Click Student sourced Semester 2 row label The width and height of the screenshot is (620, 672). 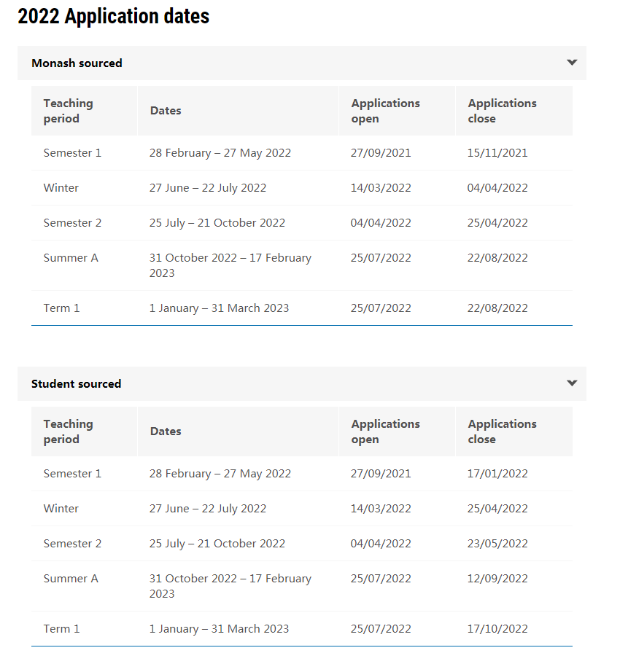point(72,544)
